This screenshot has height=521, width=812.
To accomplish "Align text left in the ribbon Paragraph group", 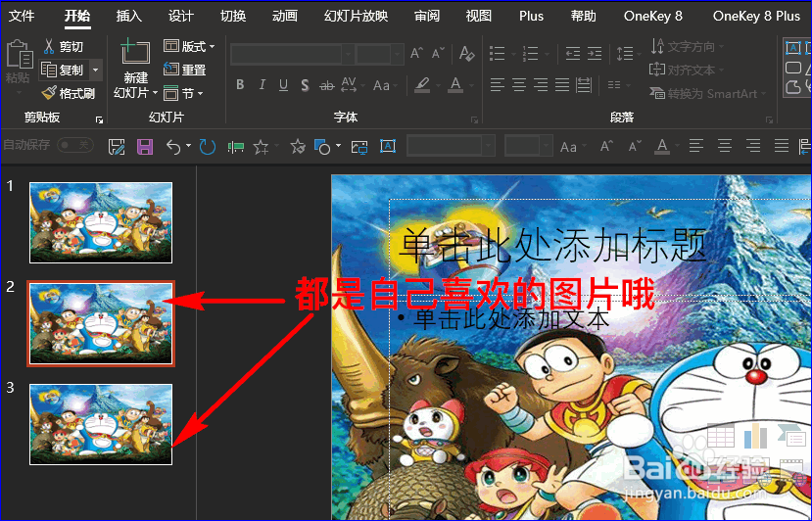I will (x=498, y=85).
